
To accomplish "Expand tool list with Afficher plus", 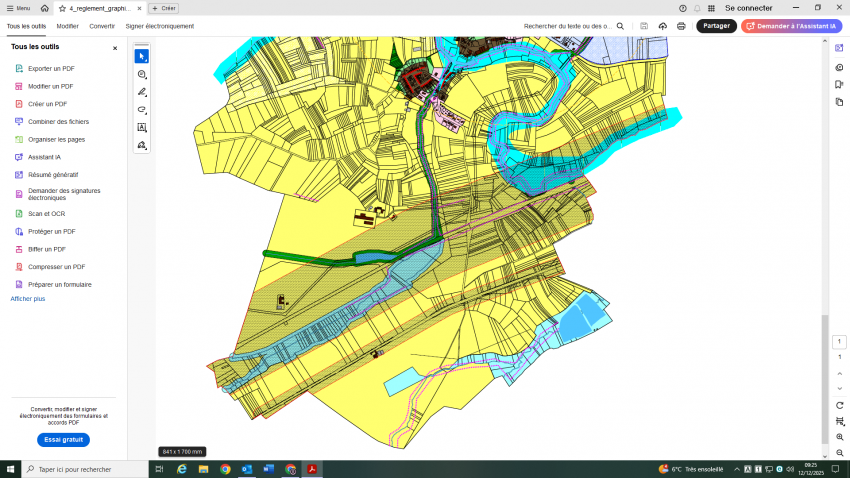I will (x=27, y=299).
